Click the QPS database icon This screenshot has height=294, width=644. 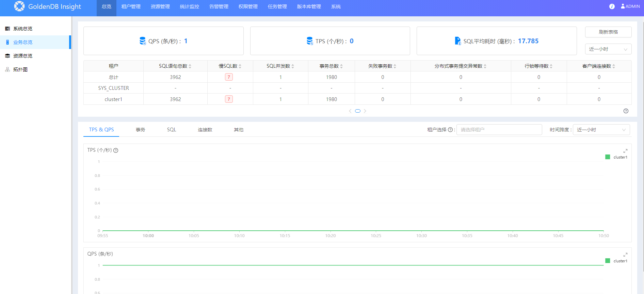[143, 41]
